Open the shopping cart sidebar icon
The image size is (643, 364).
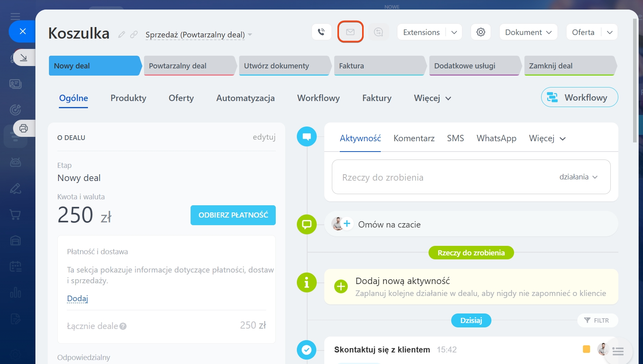click(x=16, y=215)
